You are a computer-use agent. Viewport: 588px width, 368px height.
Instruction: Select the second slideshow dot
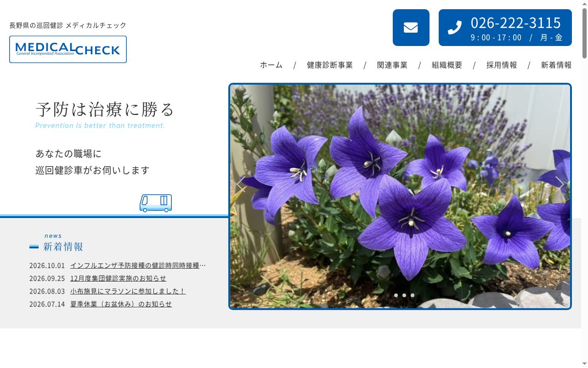pyautogui.click(x=396, y=295)
